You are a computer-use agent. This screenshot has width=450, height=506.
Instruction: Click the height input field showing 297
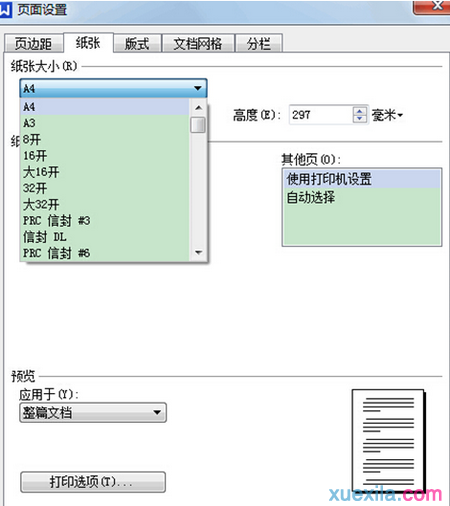point(321,115)
